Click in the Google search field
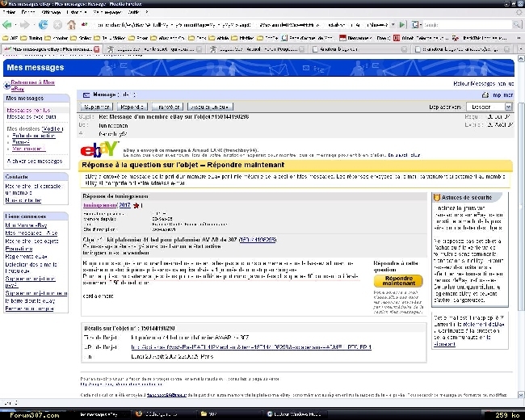This screenshot has height=420, width=525. (468, 25)
